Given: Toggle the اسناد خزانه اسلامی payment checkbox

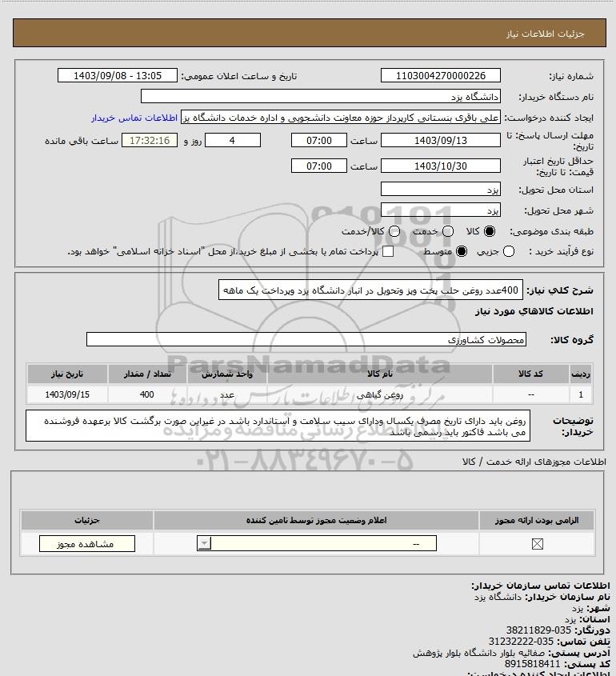Looking at the screenshot, I should (x=388, y=251).
